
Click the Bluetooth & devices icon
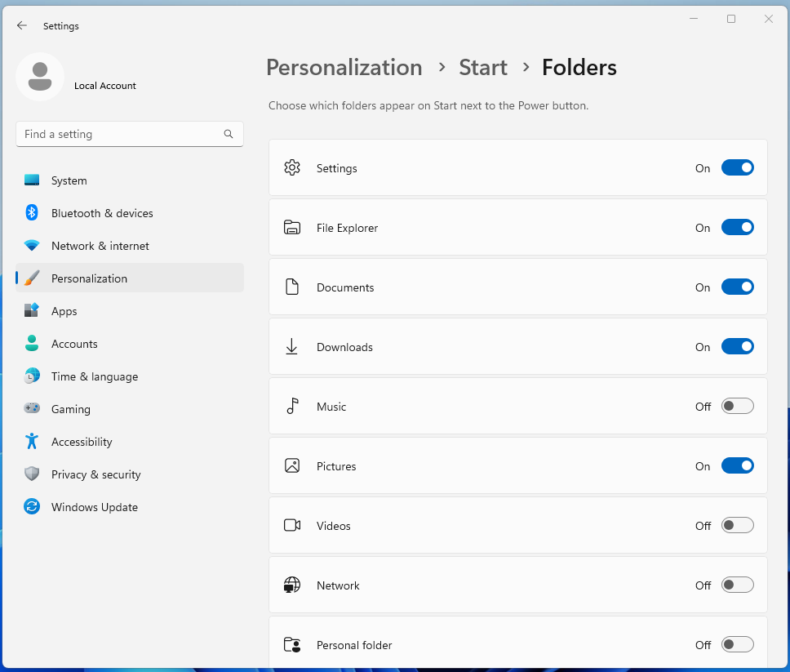[x=32, y=213]
